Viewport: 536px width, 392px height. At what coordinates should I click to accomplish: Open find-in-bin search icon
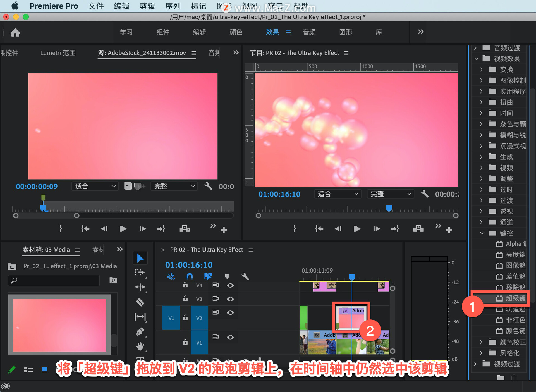click(113, 280)
